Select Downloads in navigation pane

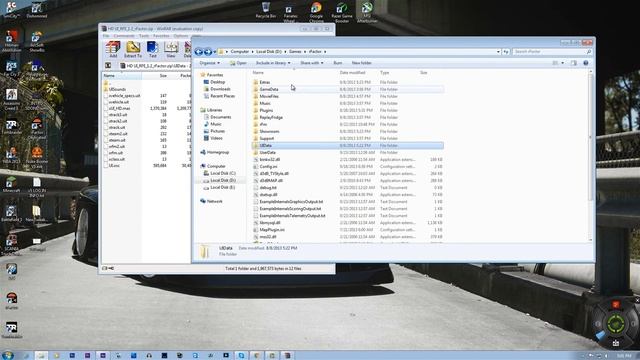pos(217,89)
